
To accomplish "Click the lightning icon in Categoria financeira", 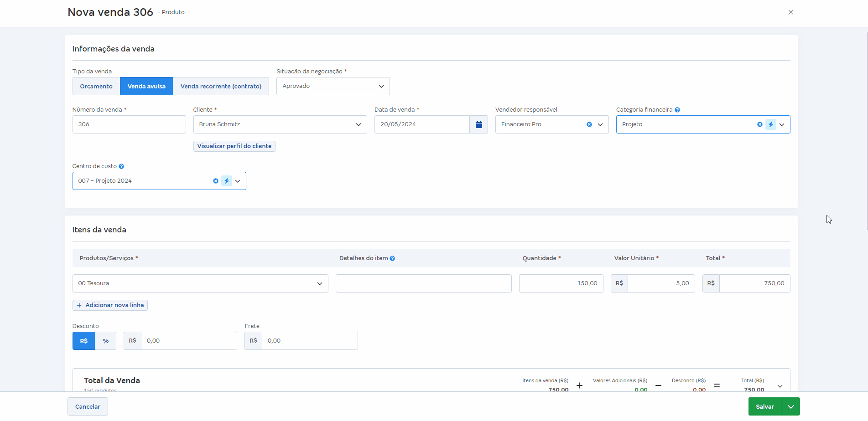I will [x=770, y=124].
